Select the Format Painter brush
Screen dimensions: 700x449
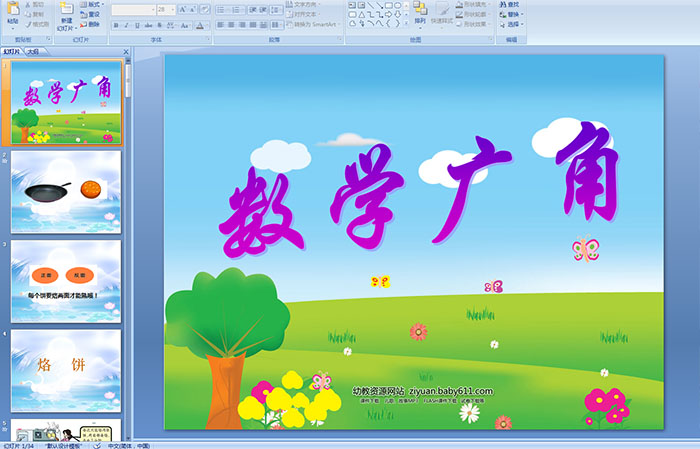[37, 24]
